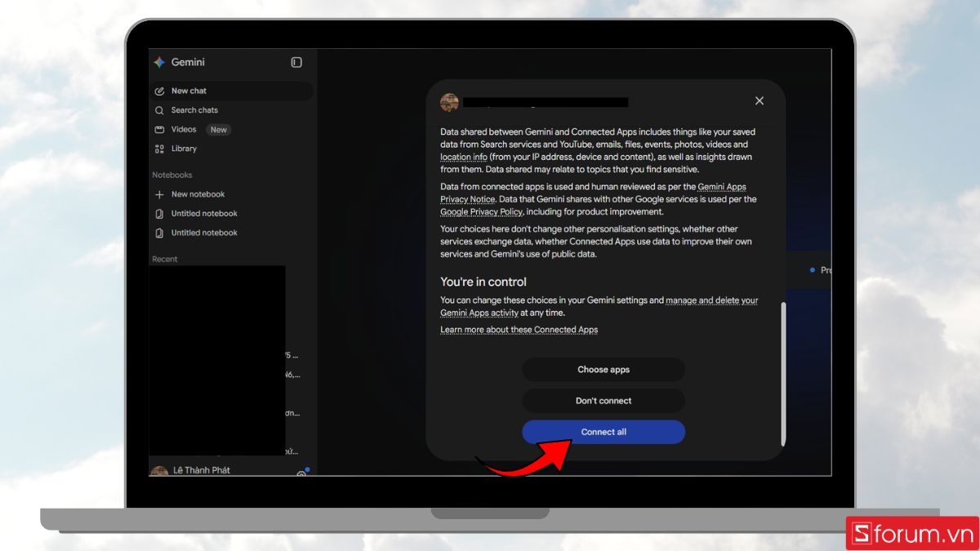Click the Notebooks section heading
This screenshot has height=551, width=980.
pyautogui.click(x=171, y=175)
